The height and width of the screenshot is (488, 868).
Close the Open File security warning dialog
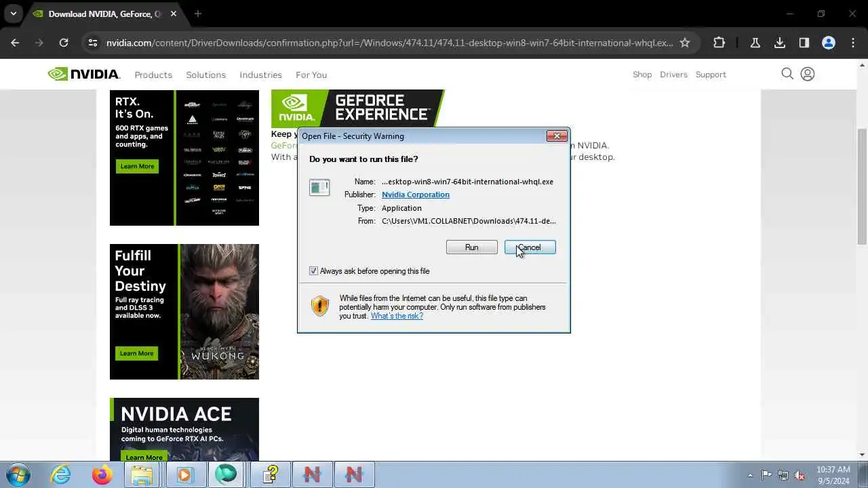pyautogui.click(x=557, y=136)
